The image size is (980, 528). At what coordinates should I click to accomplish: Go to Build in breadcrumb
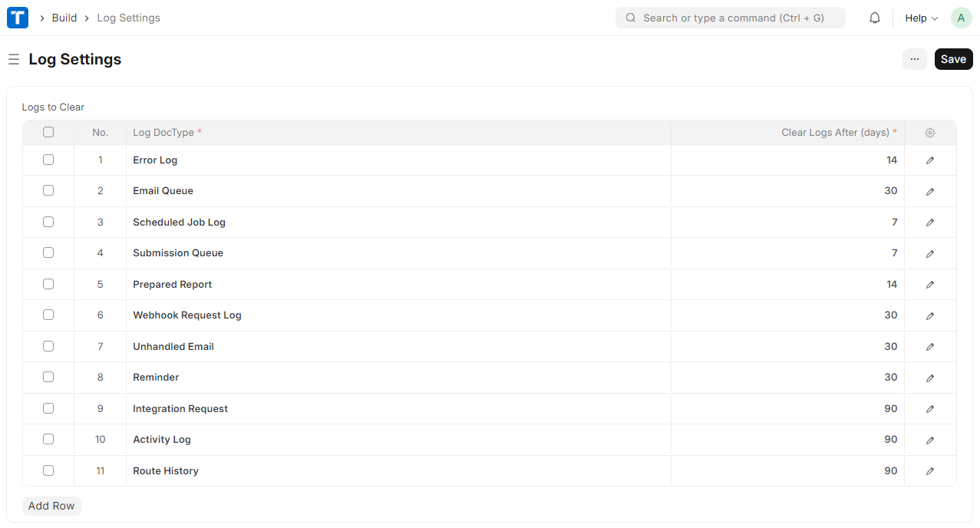[x=64, y=18]
